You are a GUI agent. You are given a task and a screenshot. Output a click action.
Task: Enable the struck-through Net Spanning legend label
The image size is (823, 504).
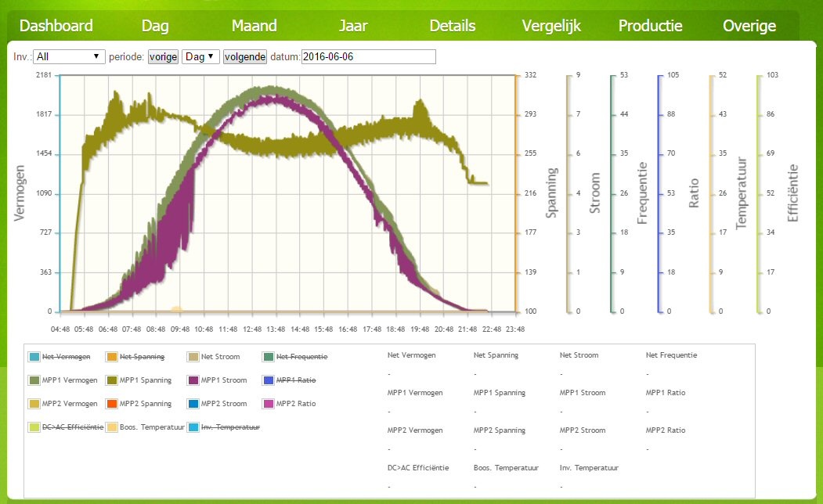click(142, 357)
